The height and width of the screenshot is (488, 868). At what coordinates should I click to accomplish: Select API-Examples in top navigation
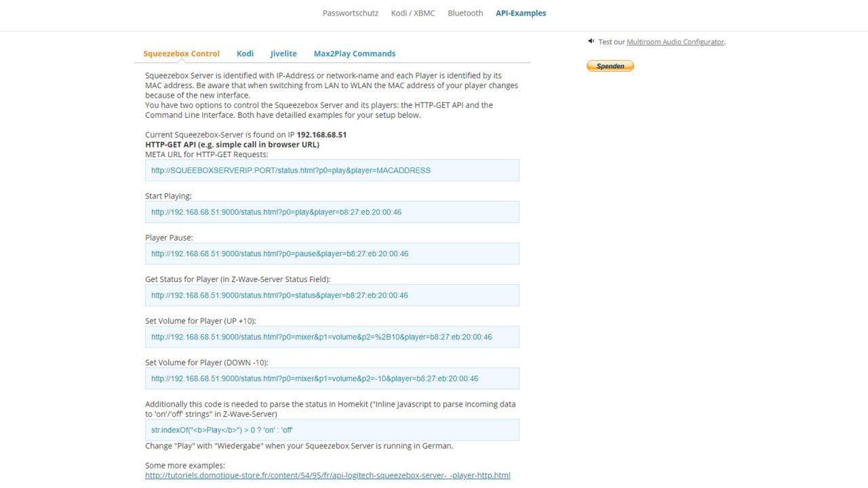pos(520,13)
